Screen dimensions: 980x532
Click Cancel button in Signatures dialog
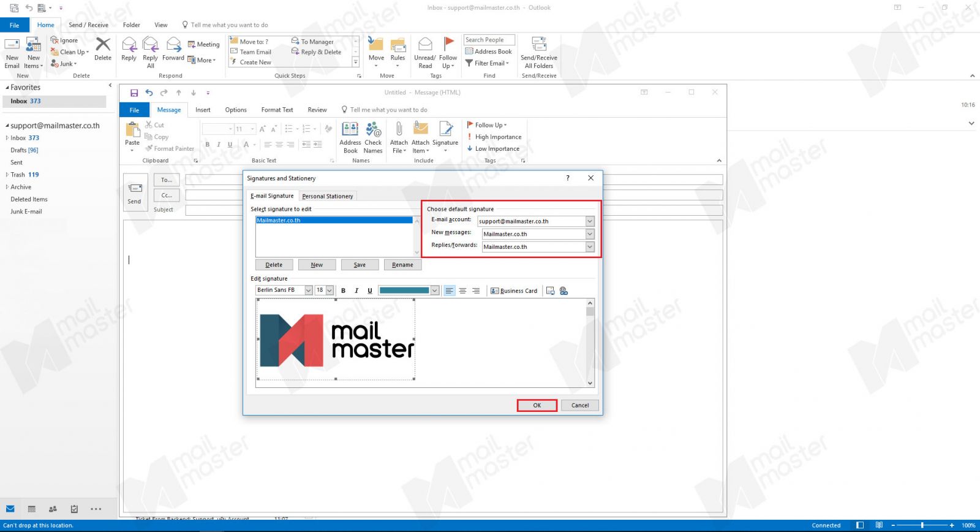580,405
